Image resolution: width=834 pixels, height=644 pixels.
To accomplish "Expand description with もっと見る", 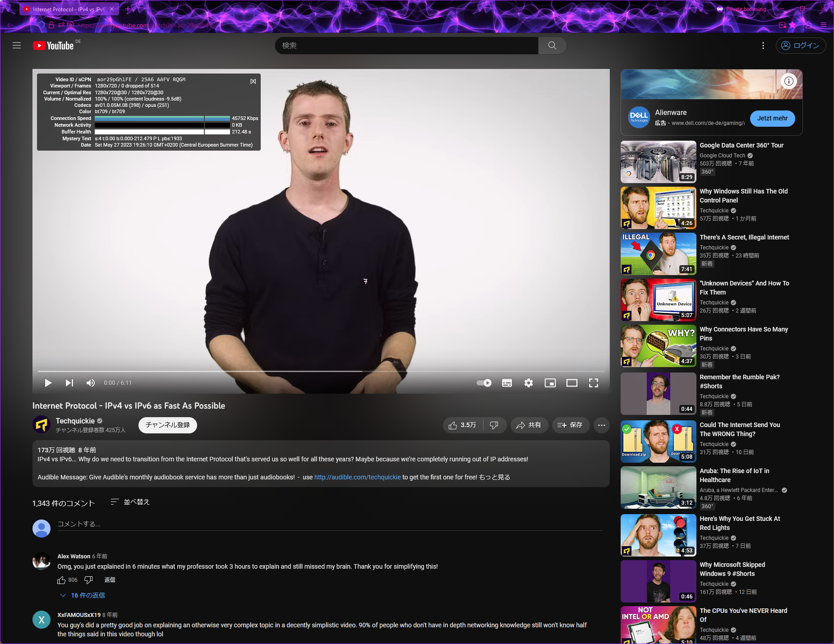I will pos(494,477).
